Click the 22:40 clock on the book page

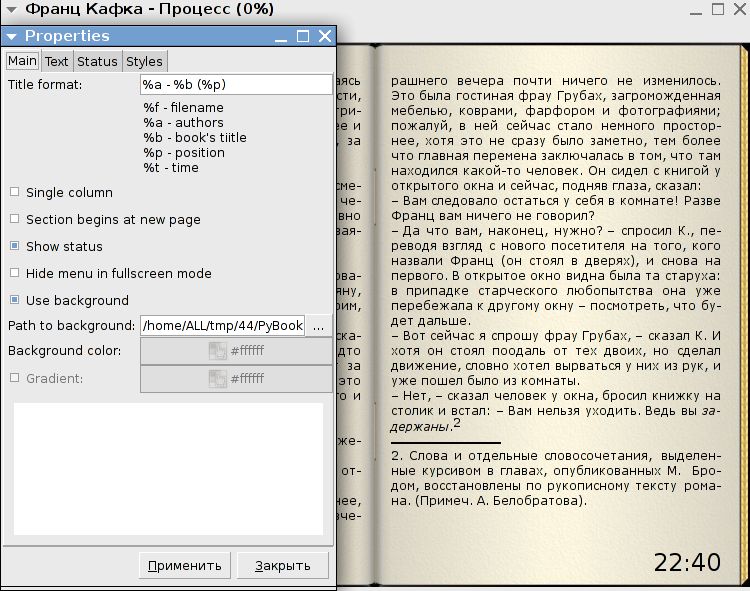pos(687,562)
